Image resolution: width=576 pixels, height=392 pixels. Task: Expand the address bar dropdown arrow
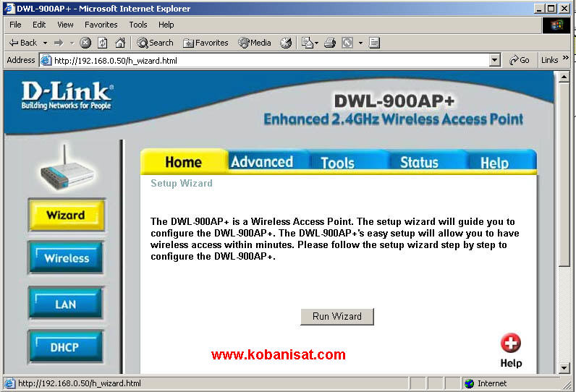[495, 60]
